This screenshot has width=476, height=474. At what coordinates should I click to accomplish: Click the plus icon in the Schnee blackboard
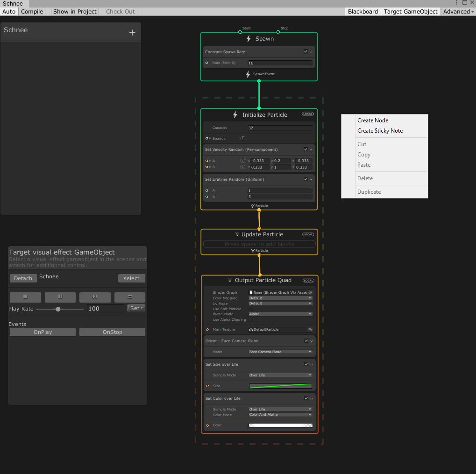(x=132, y=32)
